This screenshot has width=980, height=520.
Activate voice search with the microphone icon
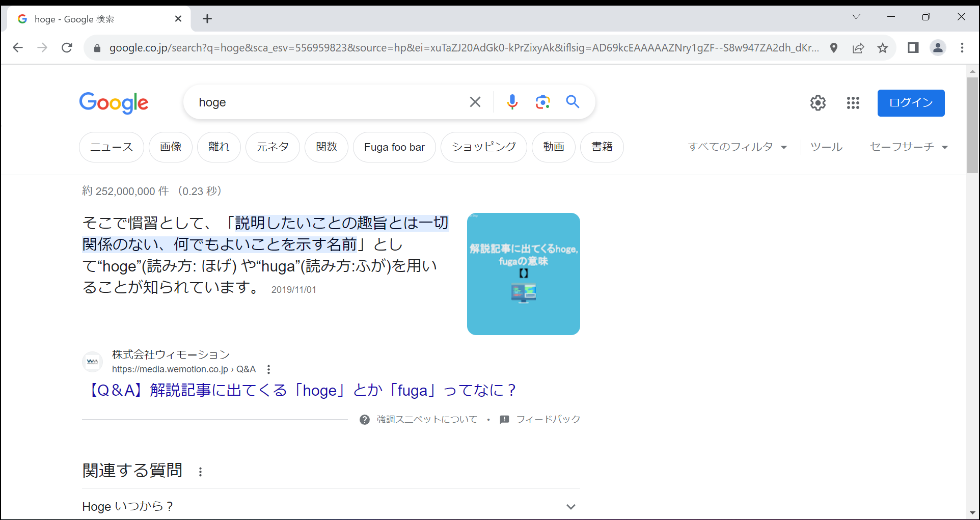click(512, 102)
